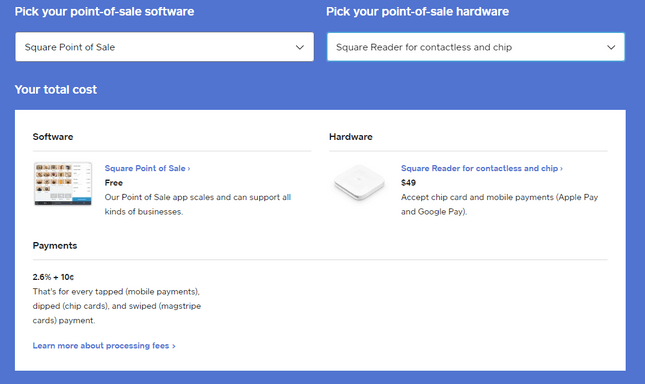Viewport: 645px width, 384px height.
Task: Click the Square Point of Sale app thumbnail
Action: coord(63,183)
